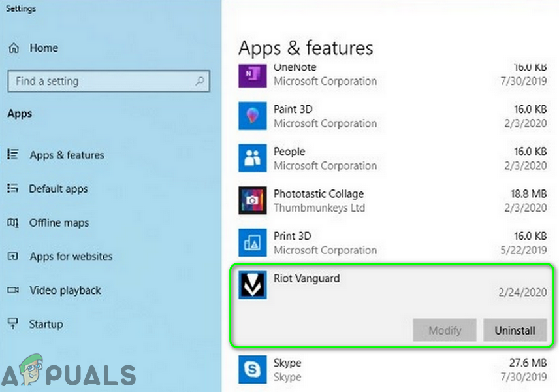Select the Skype app list entry name

click(287, 363)
